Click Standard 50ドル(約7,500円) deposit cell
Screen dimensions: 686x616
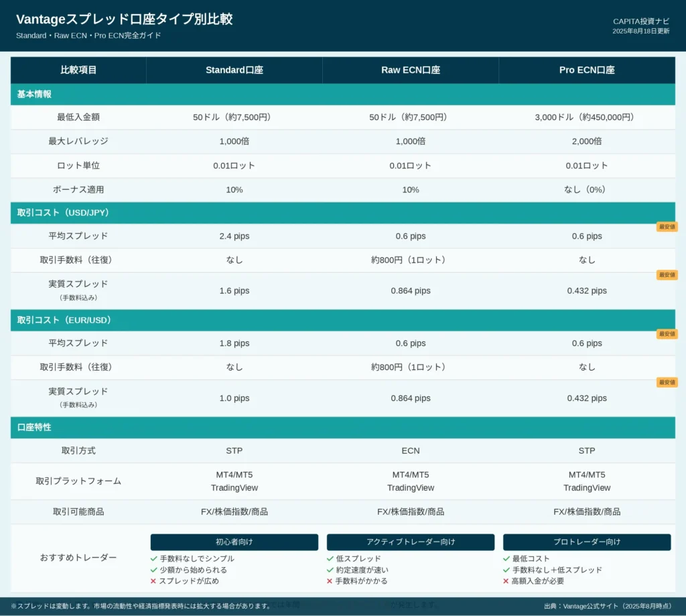(x=234, y=117)
